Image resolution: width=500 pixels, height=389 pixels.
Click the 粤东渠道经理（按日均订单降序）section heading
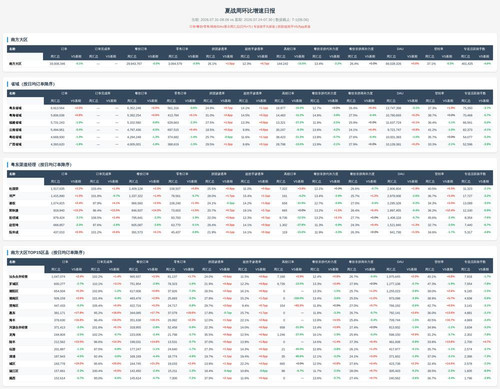(x=41, y=165)
